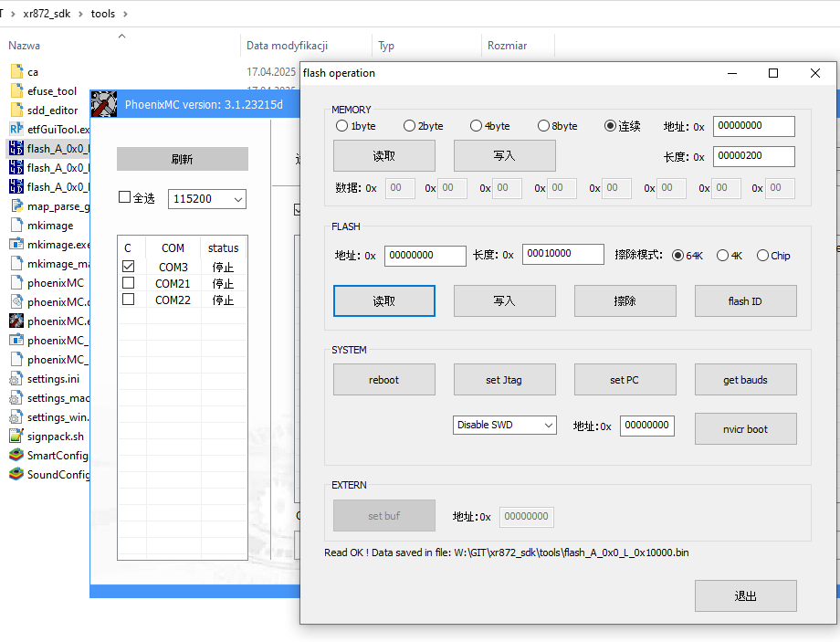Viewport: 840px width, 642px height.
Task: Click the MEMORY address input field
Action: pyautogui.click(x=754, y=126)
